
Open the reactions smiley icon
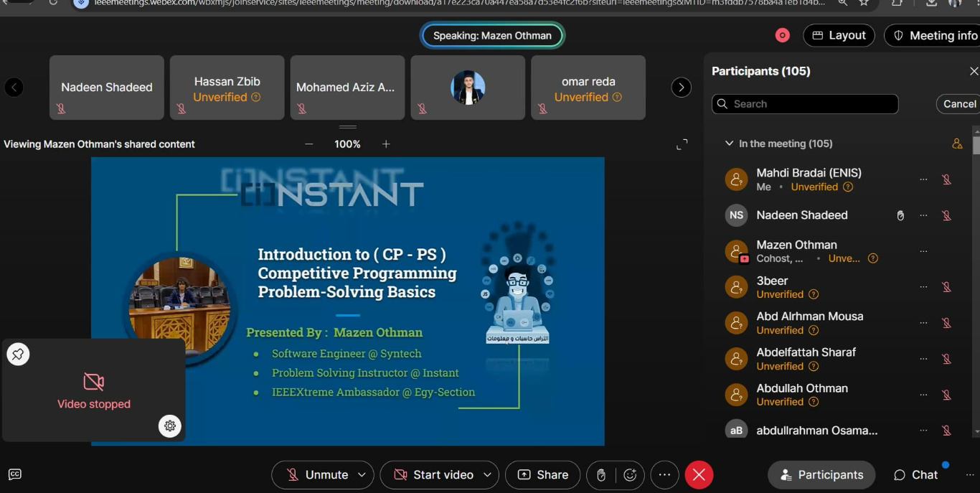631,475
